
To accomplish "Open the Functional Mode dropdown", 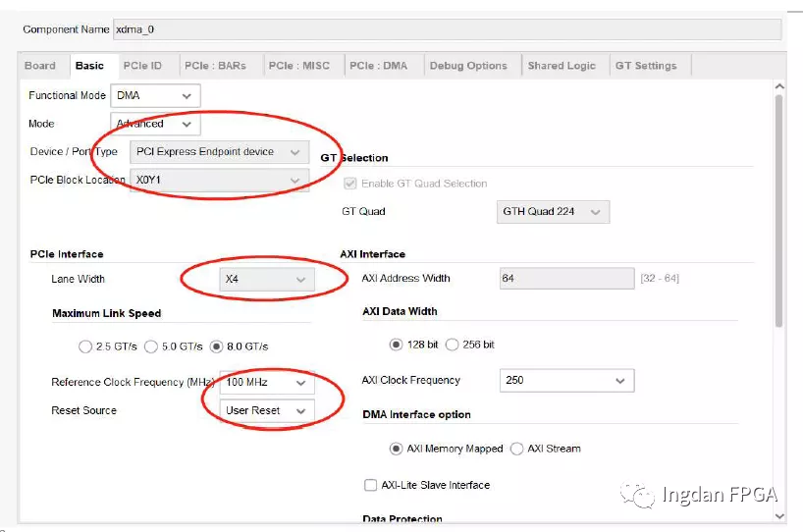I will (155, 96).
